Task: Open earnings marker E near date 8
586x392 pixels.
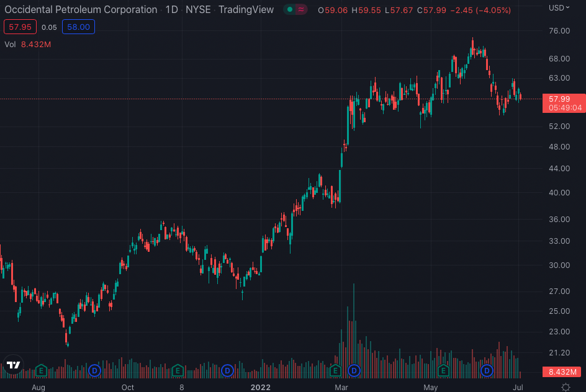Action: 178,371
